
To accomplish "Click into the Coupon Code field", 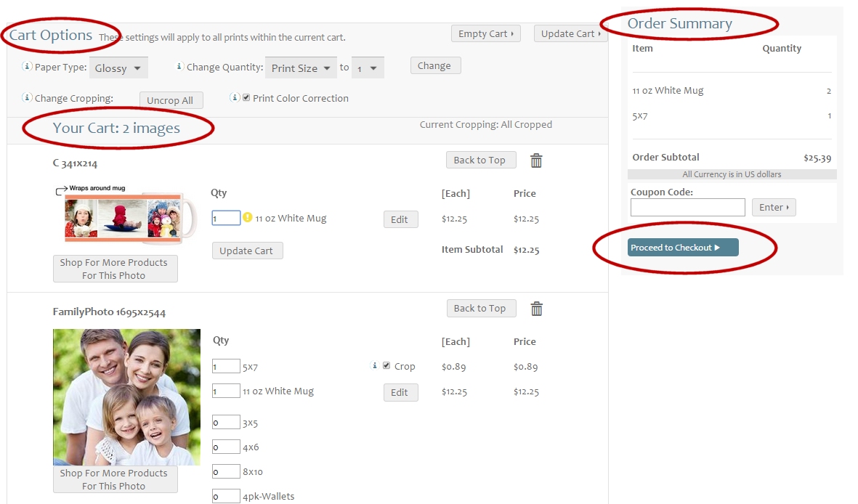I will pyautogui.click(x=687, y=208).
